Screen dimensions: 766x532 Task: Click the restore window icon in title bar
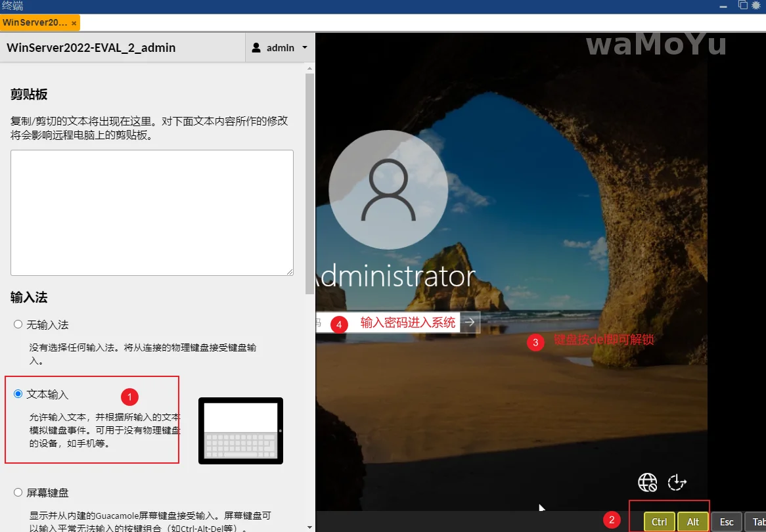(743, 5)
